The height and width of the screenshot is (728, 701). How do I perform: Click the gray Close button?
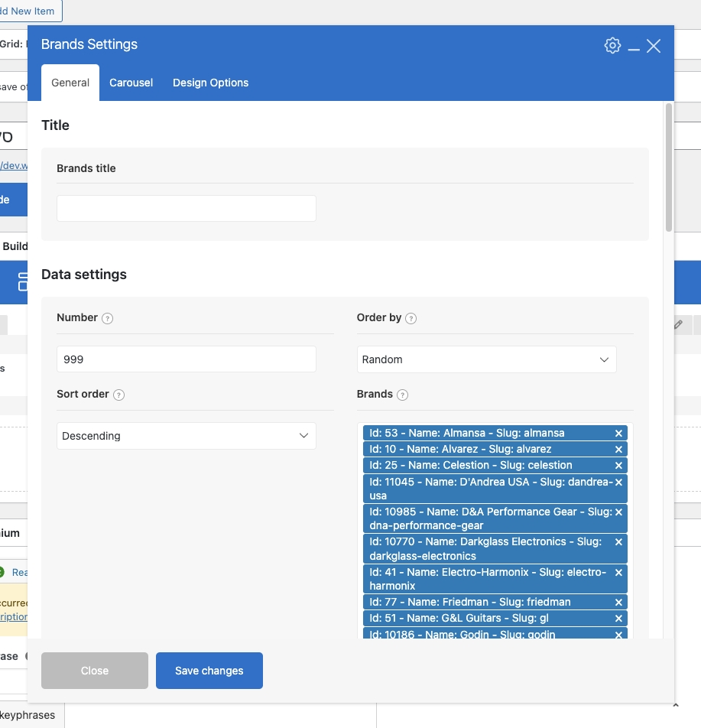pos(95,671)
